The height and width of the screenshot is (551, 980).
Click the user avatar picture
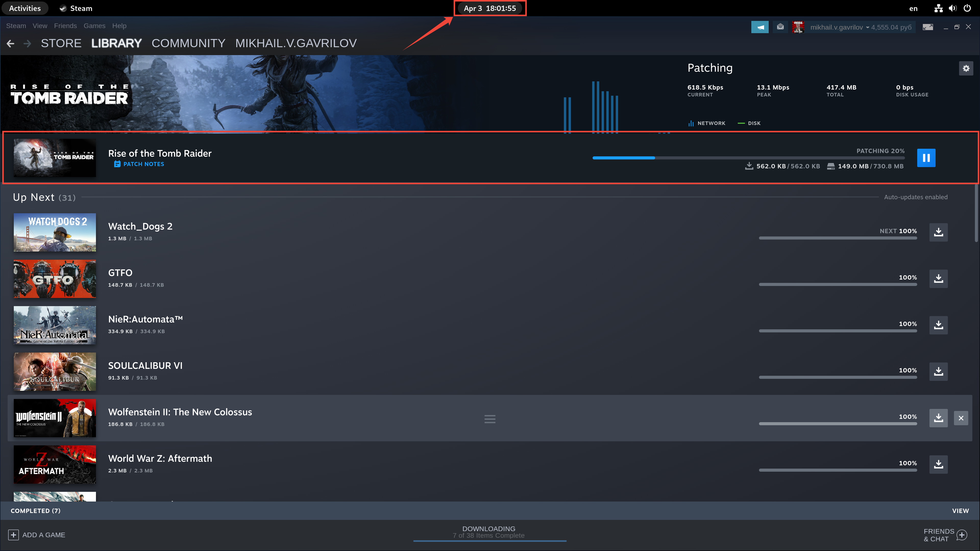pyautogui.click(x=798, y=27)
